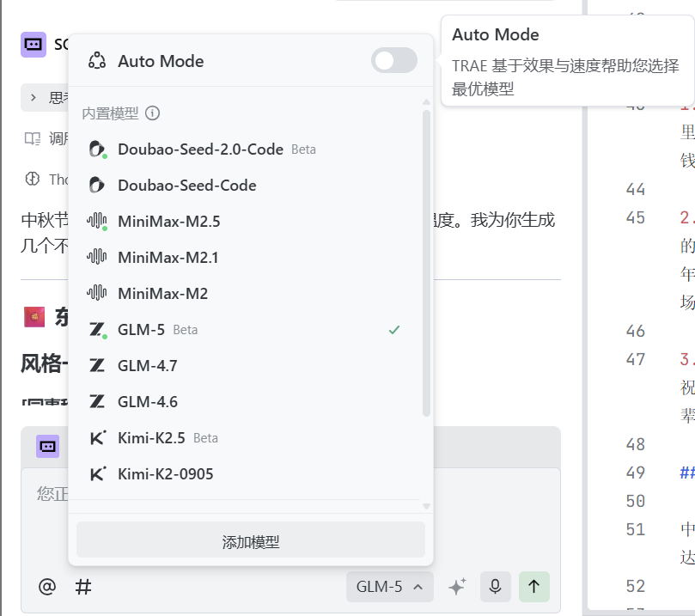Click the Z logo beside GLM-4.6
This screenshot has height=616, width=695.
(96, 402)
